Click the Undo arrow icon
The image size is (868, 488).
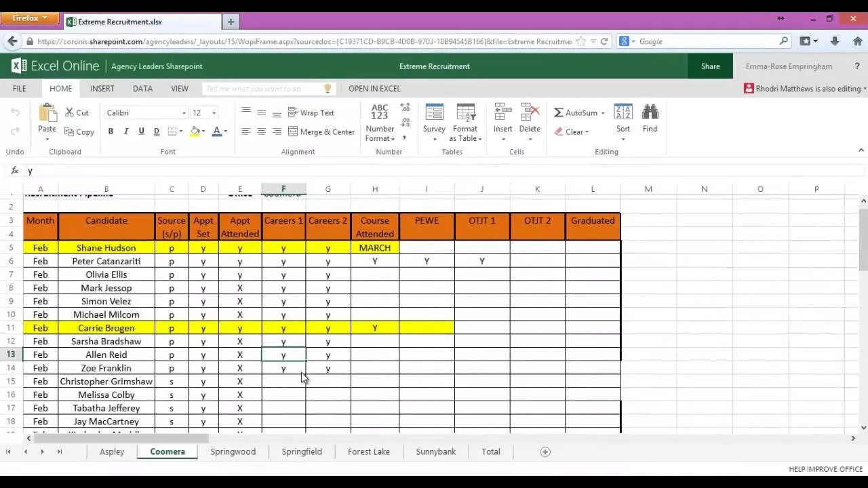15,113
